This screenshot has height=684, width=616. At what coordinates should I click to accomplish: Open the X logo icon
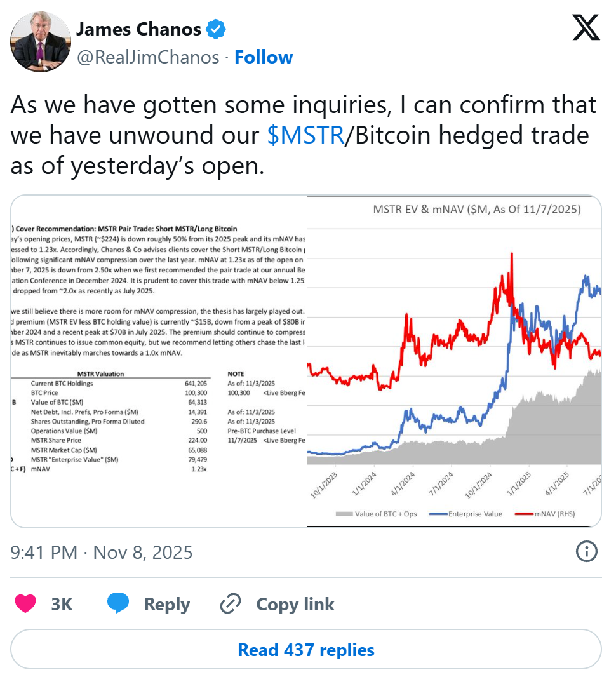tap(585, 29)
